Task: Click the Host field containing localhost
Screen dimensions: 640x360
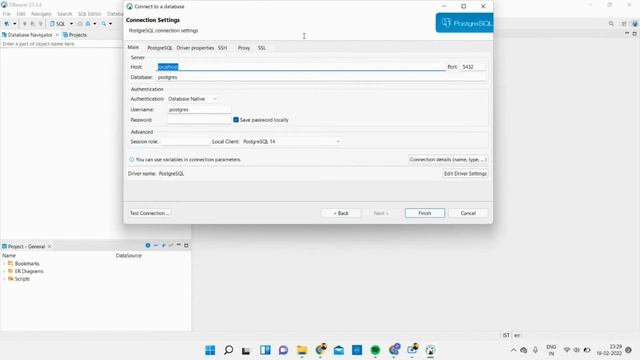Action: (301, 67)
